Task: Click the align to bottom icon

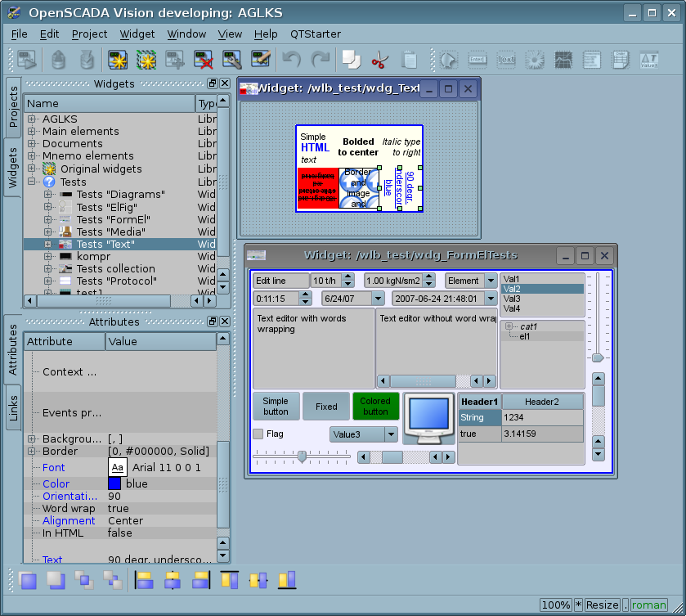Action: [286, 581]
